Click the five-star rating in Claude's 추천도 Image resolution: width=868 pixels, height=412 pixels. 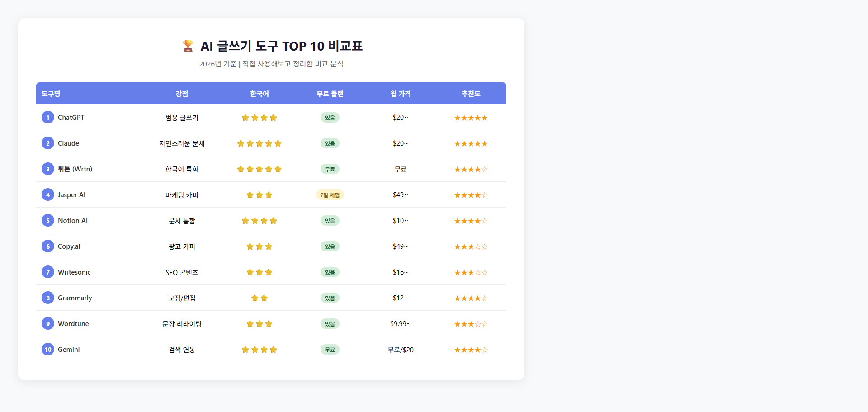pos(471,143)
